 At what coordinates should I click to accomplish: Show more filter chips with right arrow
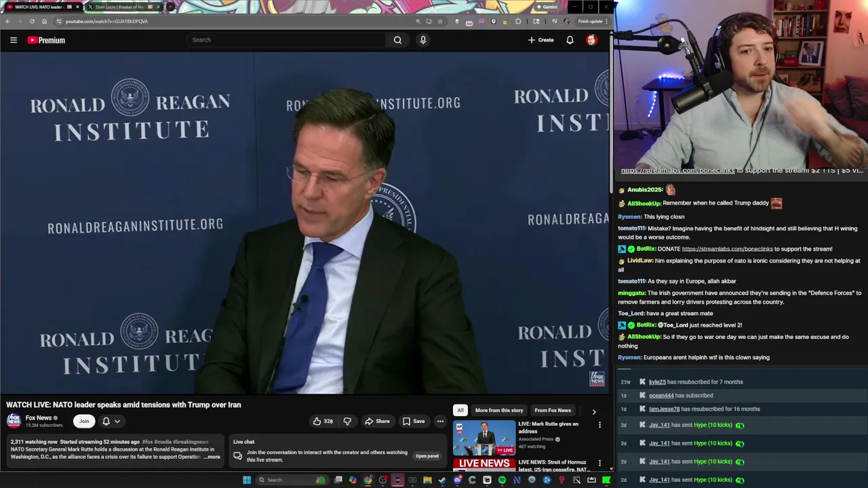point(594,411)
